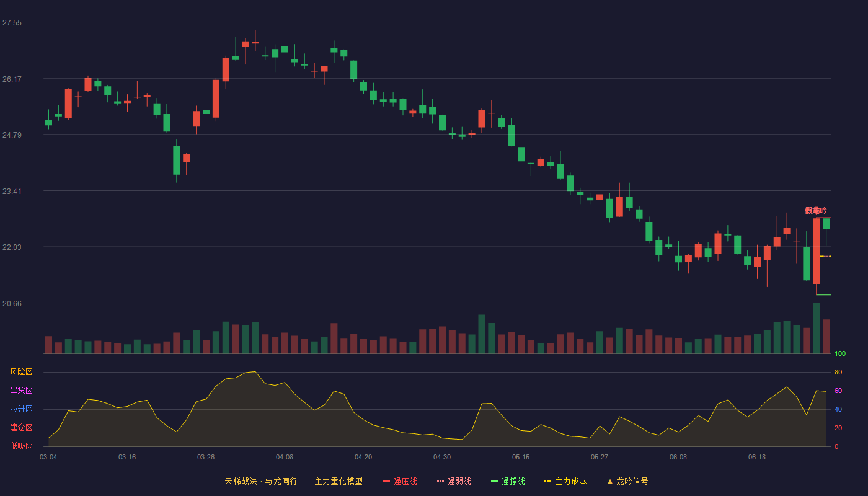Screen dimensions: 868x496
Task: Click the 主力成本 dashed legend marker
Action: 548,481
